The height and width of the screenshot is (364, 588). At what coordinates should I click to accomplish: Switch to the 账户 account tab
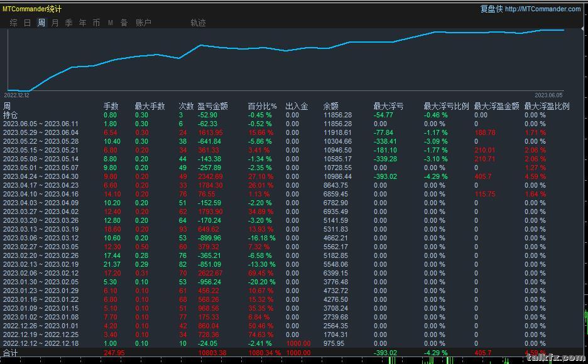pyautogui.click(x=143, y=23)
